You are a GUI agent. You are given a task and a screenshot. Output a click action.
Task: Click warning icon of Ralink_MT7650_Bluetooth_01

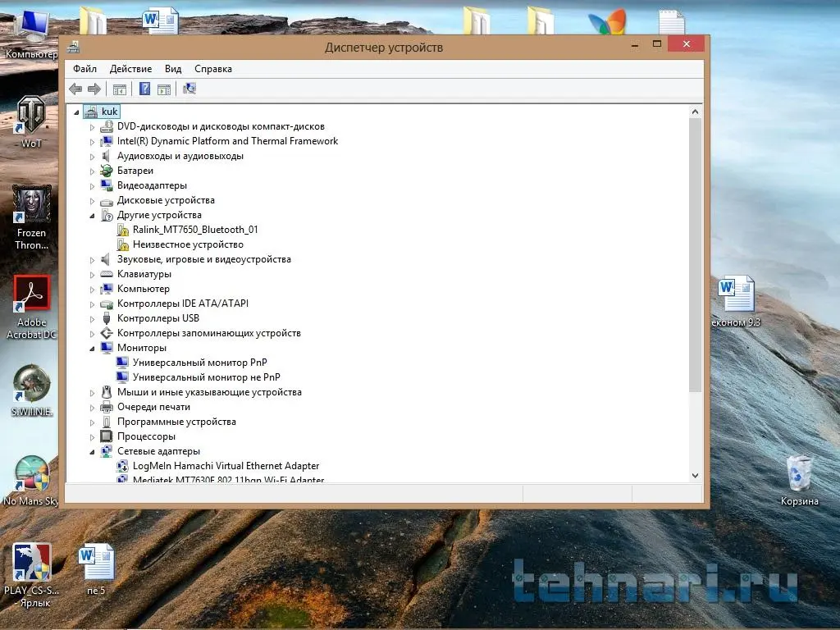[123, 230]
